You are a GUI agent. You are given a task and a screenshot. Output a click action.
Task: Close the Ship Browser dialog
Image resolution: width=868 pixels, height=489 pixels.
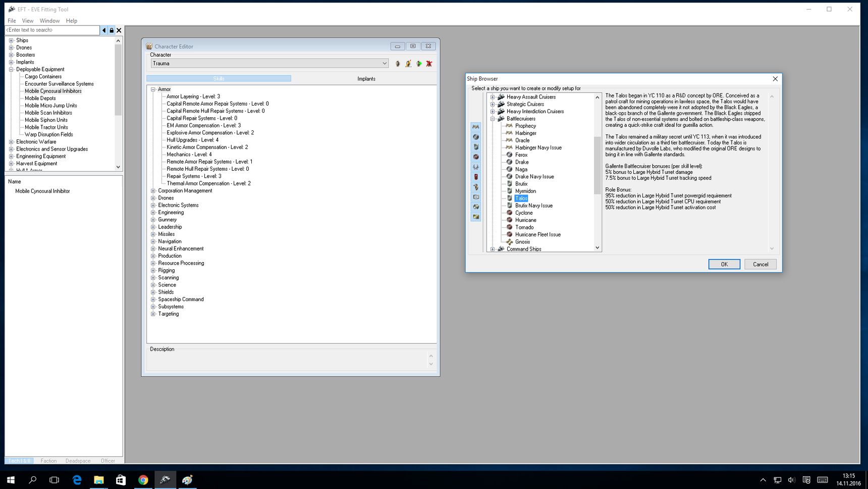775,79
